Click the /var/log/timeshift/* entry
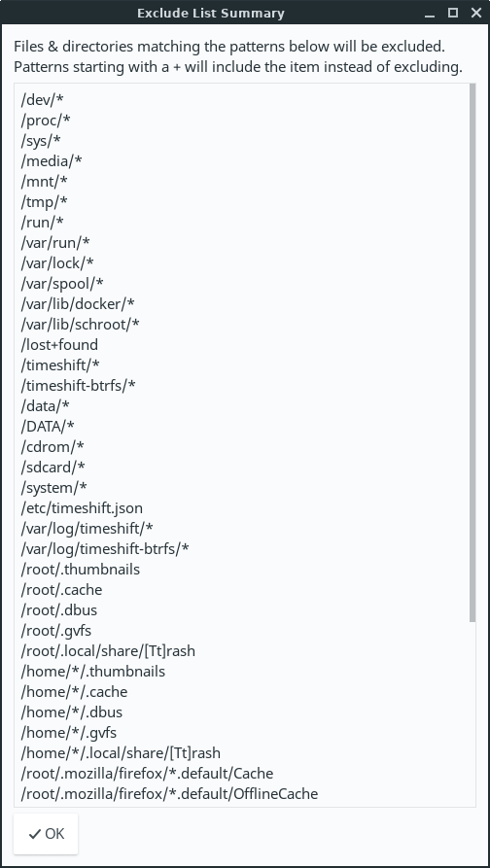The height and width of the screenshot is (868, 490). coord(87,528)
